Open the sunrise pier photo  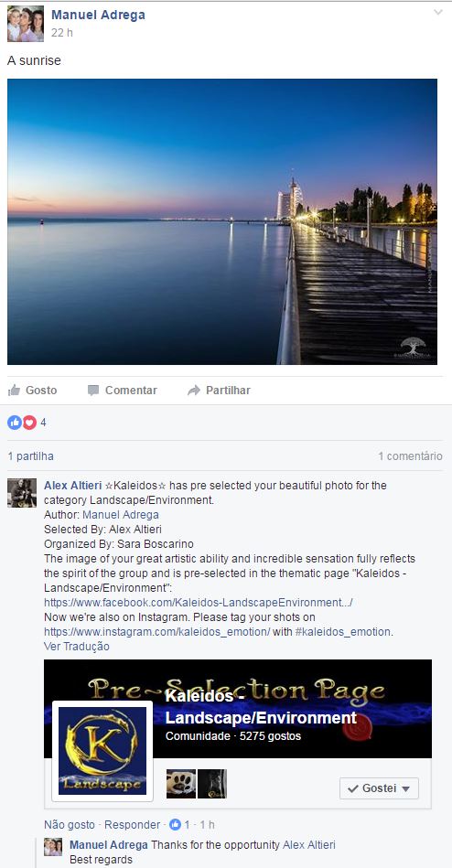pyautogui.click(x=222, y=221)
